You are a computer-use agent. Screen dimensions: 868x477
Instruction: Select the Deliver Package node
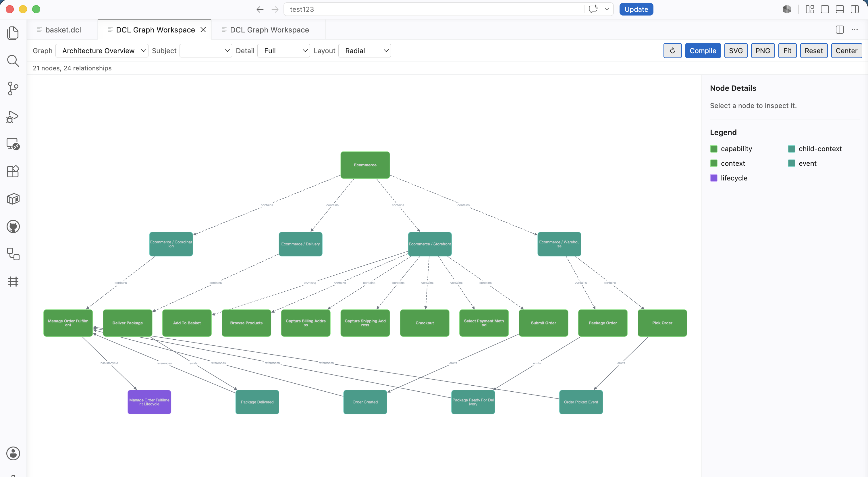point(127,323)
